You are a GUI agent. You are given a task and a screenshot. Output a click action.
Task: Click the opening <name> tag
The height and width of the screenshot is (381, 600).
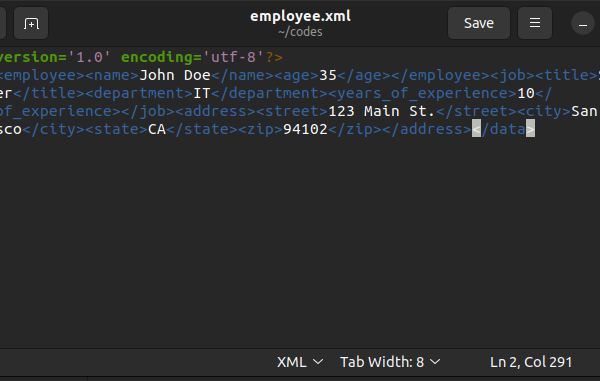pyautogui.click(x=112, y=75)
